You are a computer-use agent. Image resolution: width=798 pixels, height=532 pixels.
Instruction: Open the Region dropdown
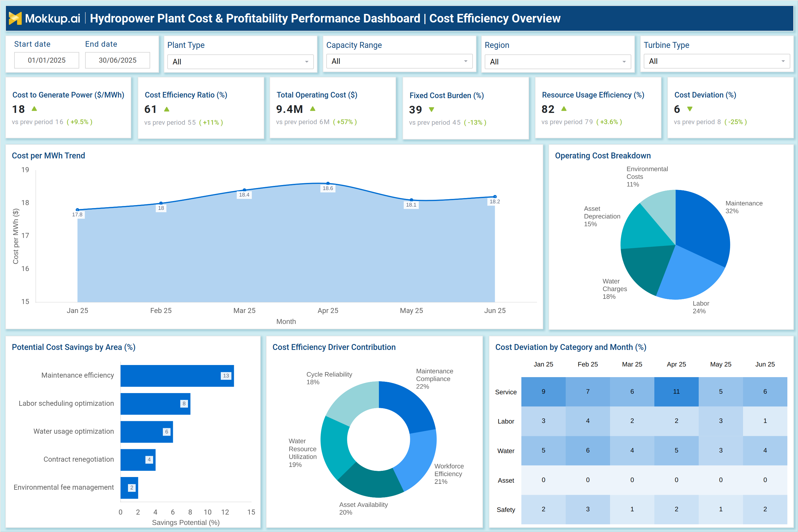558,62
